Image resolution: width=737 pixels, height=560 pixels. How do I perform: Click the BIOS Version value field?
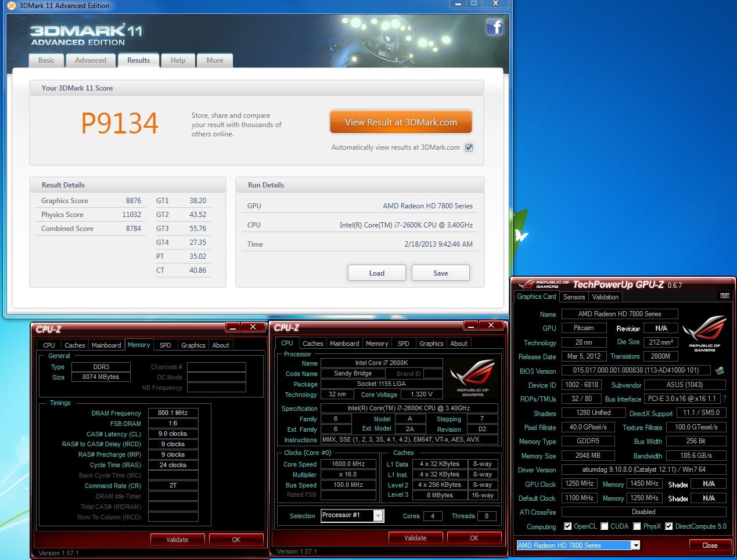coord(636,370)
